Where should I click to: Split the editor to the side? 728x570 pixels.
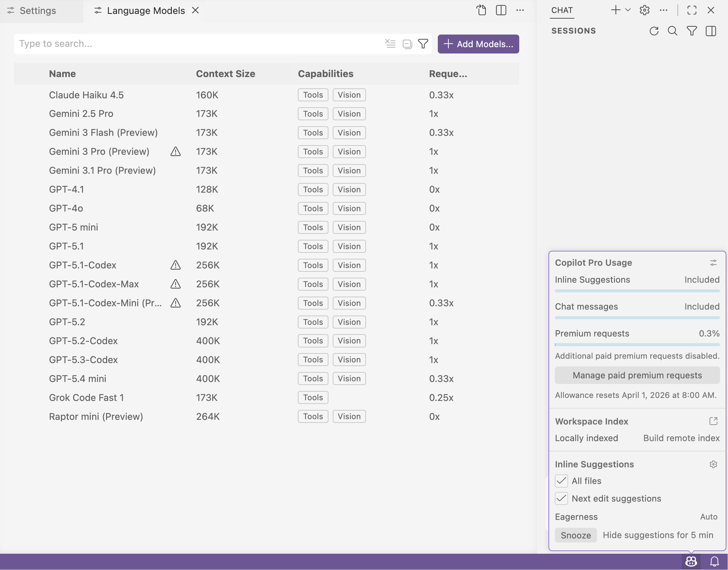click(x=501, y=10)
